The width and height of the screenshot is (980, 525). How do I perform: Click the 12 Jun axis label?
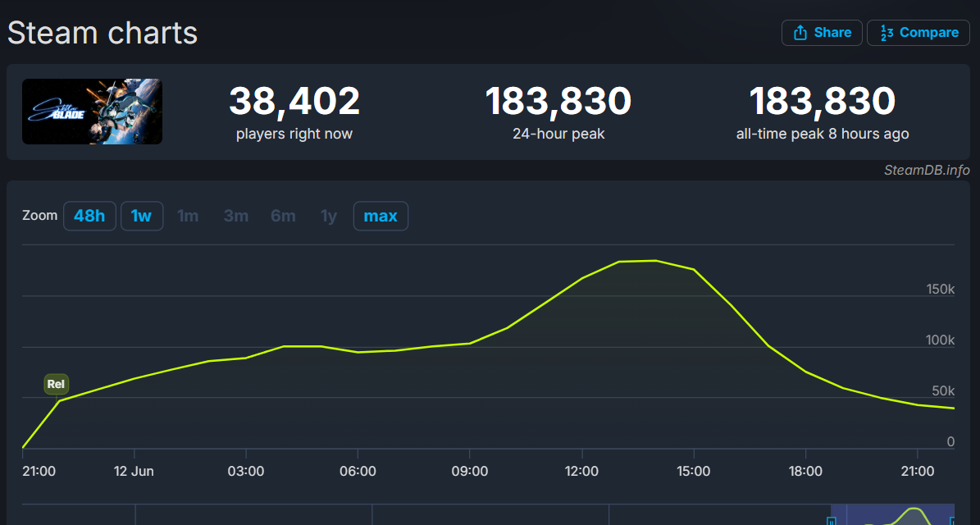click(x=134, y=471)
